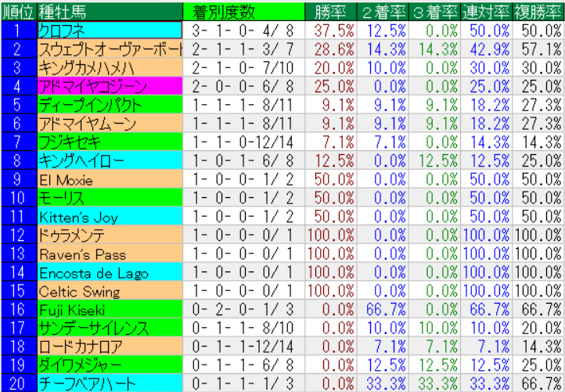Image resolution: width=565 pixels, height=392 pixels.
Task: Select the ドゥラメンテ sire cell
Action: [110, 235]
